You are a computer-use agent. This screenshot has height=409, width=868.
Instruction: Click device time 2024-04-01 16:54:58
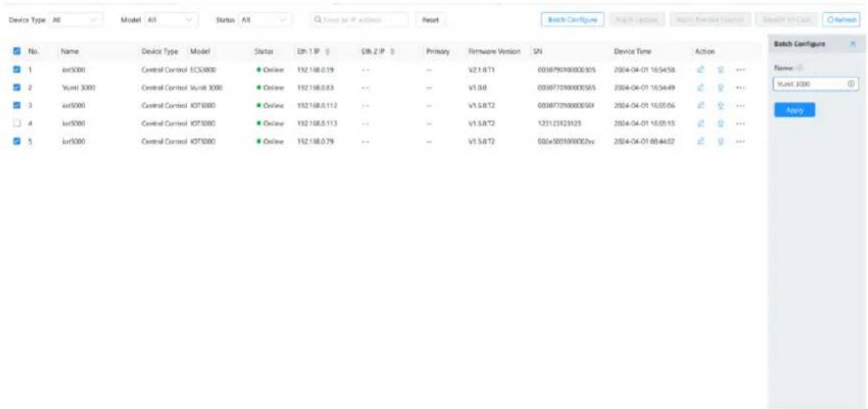pyautogui.click(x=644, y=70)
